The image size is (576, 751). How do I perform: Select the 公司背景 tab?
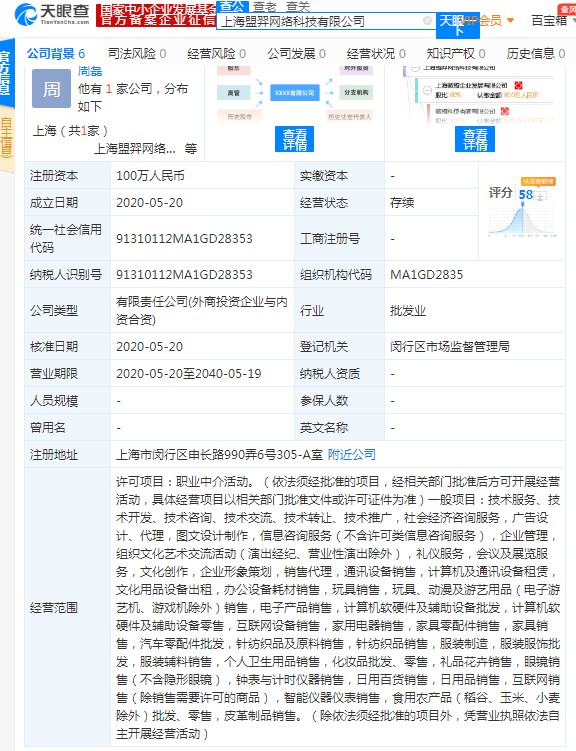pos(56,54)
